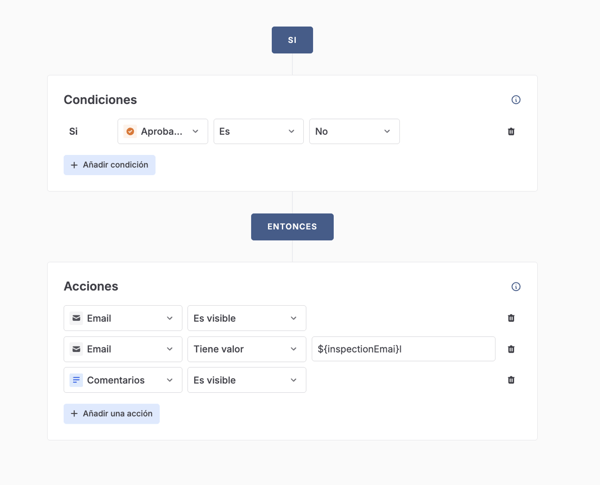Image resolution: width=600 pixels, height=485 pixels.
Task: Open 'Tiene valor' action type dropdown
Action: point(246,349)
